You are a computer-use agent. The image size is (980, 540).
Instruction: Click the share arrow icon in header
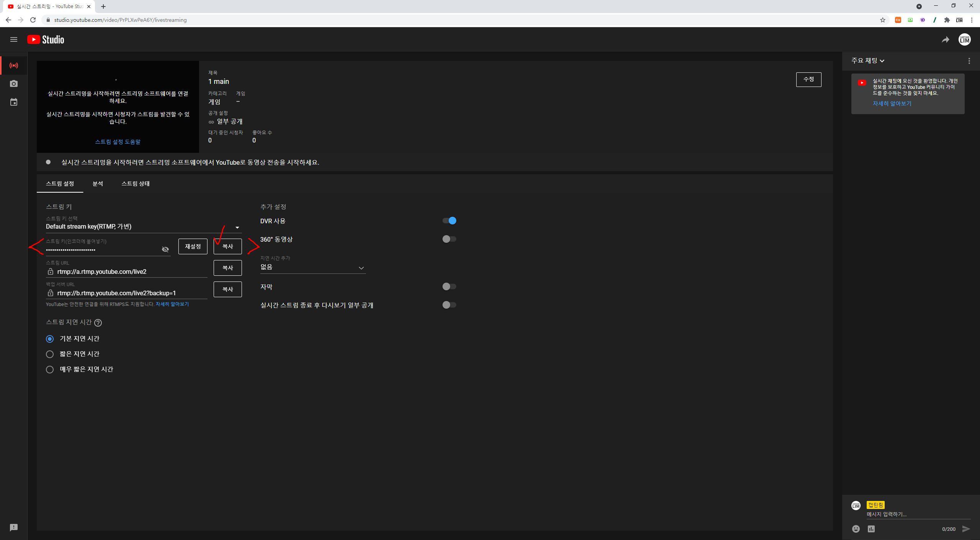click(x=946, y=40)
